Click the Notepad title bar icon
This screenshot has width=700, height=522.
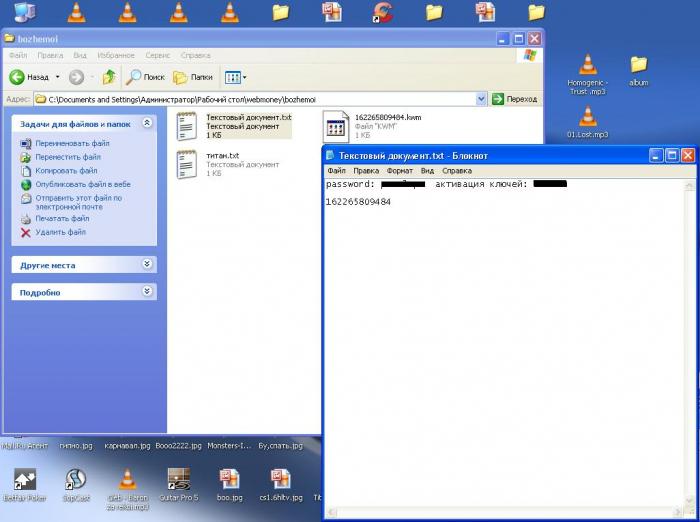pyautogui.click(x=330, y=155)
